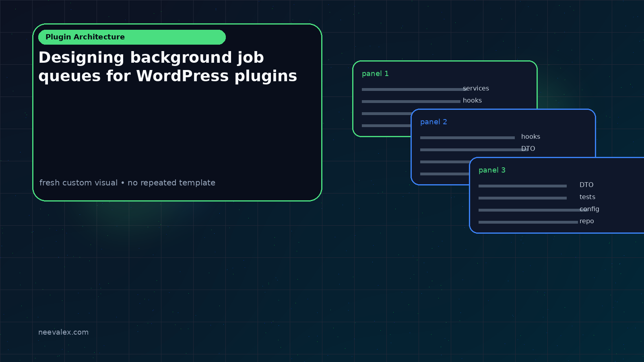The width and height of the screenshot is (644, 362).
Task: Click the "repo" label in panel 3
Action: tap(586, 221)
